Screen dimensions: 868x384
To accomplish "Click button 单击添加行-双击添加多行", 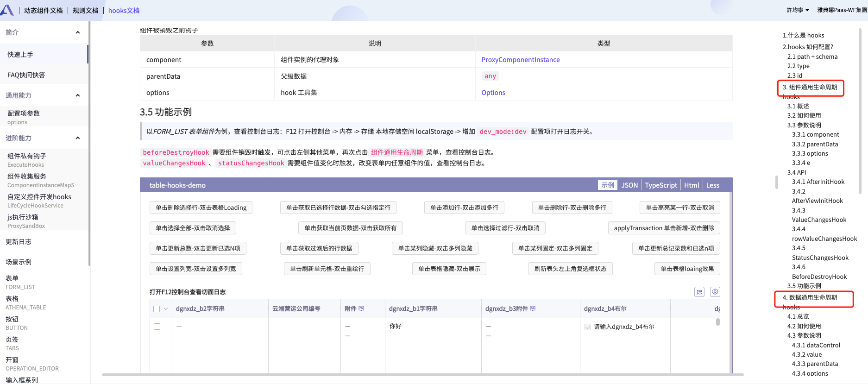I will (464, 208).
